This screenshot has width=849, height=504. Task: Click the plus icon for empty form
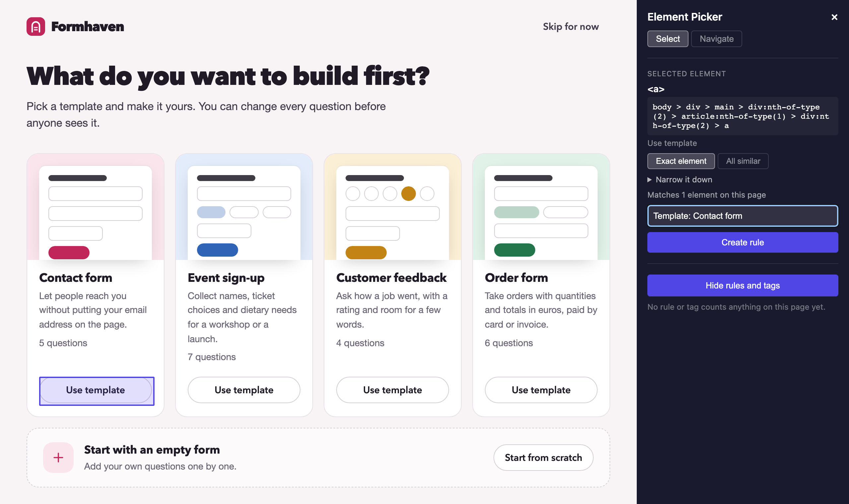(x=58, y=458)
